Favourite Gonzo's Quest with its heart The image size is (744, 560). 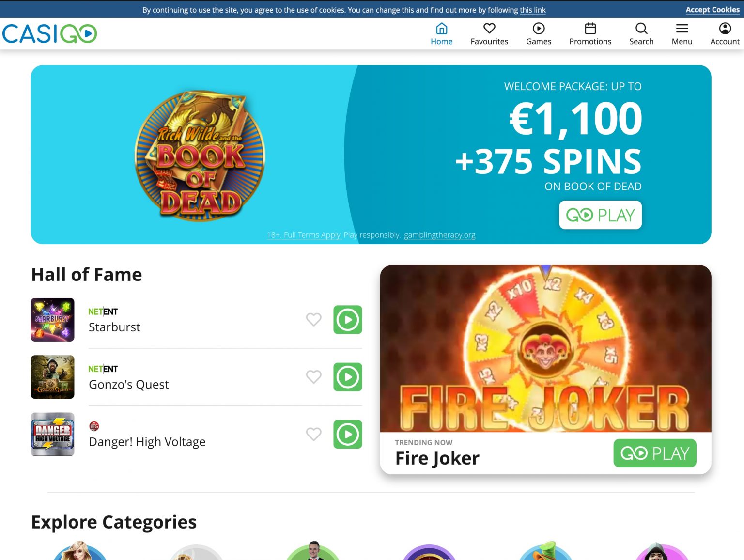tap(314, 376)
